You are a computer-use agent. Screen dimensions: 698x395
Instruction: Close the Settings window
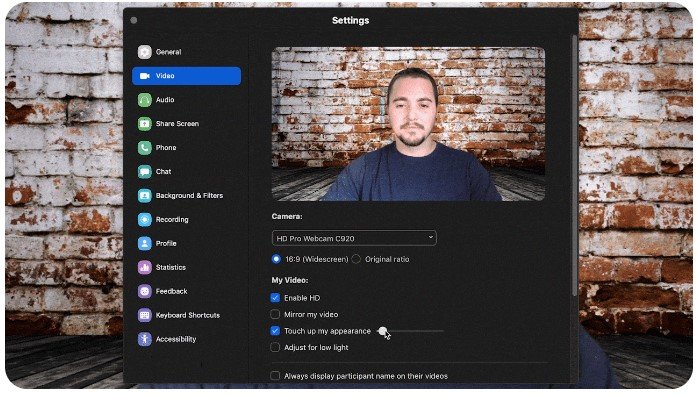[134, 20]
